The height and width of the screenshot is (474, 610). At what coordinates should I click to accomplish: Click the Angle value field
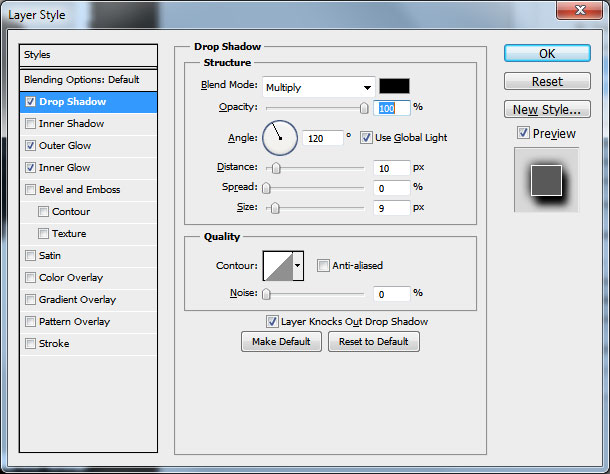[x=323, y=138]
